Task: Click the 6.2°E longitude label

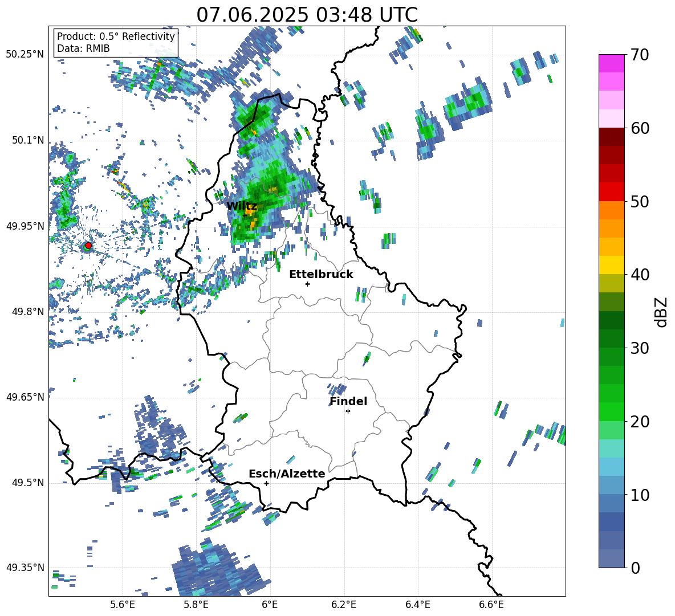Action: point(344,605)
